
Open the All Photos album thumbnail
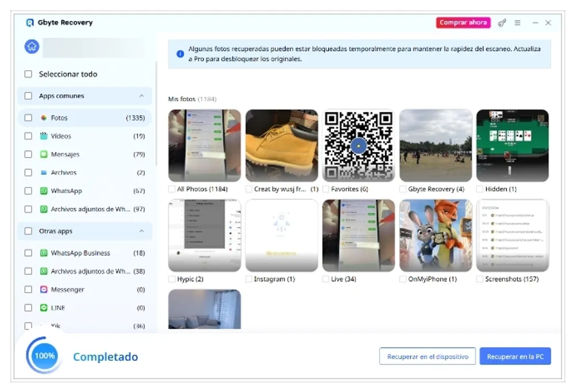[x=205, y=145]
